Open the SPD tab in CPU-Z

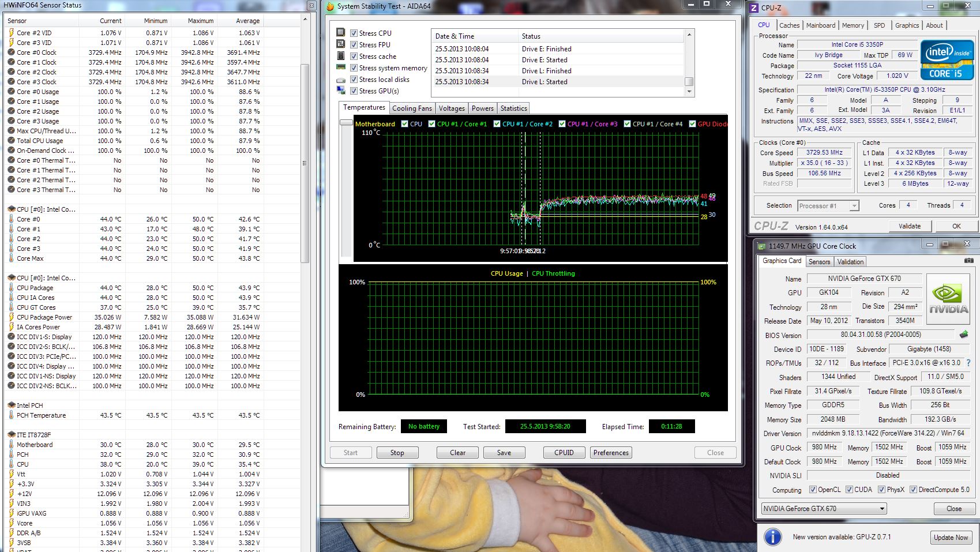[879, 25]
